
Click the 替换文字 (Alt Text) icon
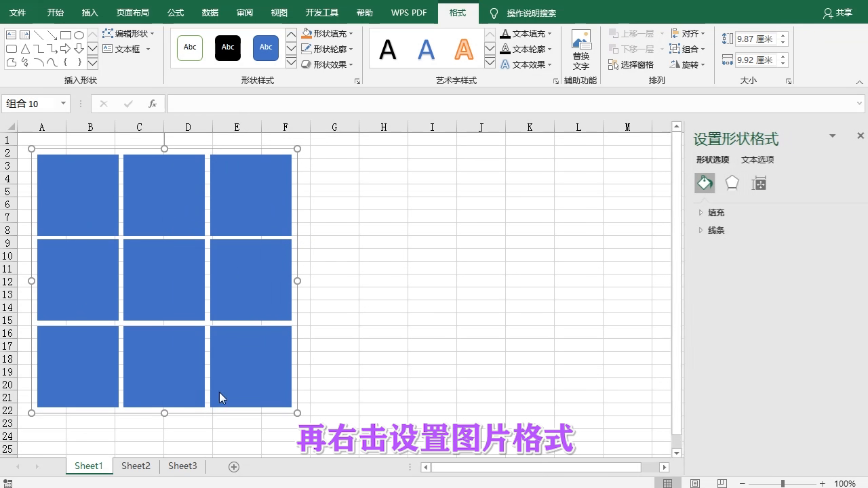[x=581, y=49]
